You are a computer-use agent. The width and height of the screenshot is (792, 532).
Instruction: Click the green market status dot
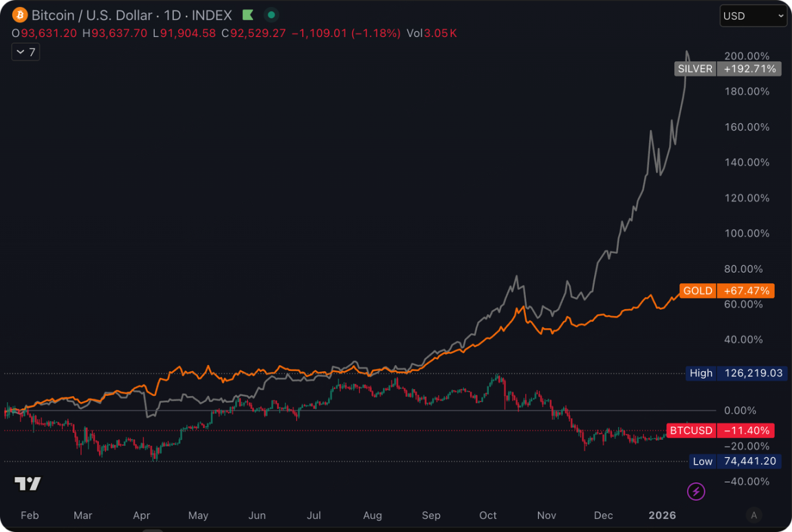272,14
